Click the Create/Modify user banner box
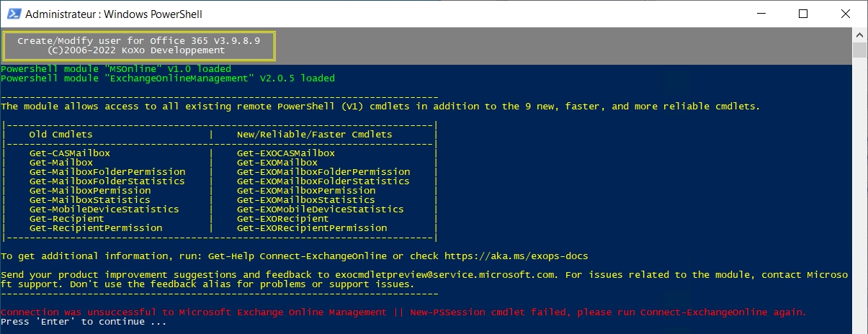 pyautogui.click(x=138, y=46)
